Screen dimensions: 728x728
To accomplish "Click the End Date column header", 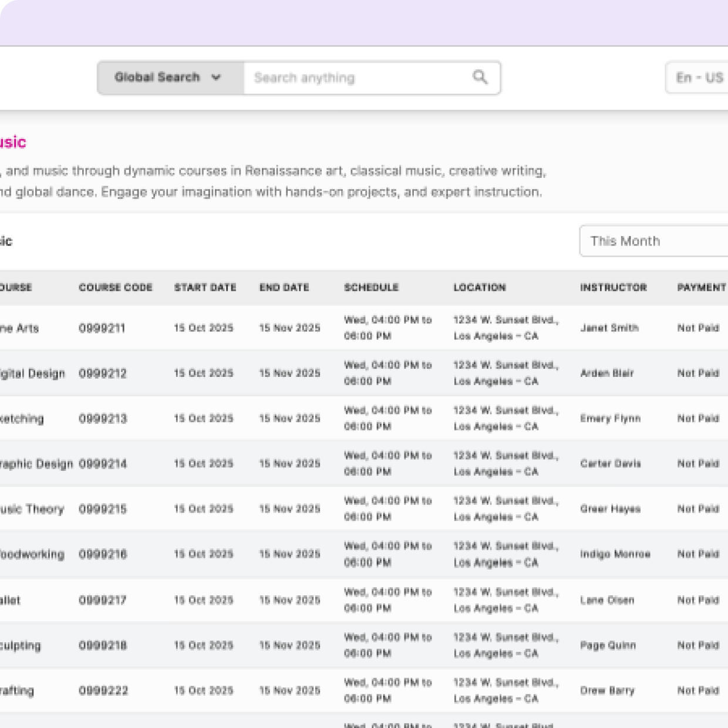I will 284,288.
